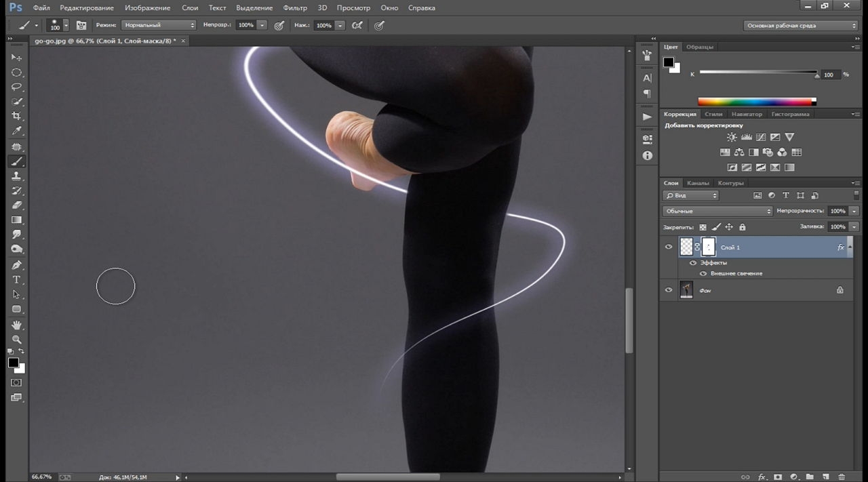Select the Horizontal Type tool
The height and width of the screenshot is (482, 868).
(17, 280)
